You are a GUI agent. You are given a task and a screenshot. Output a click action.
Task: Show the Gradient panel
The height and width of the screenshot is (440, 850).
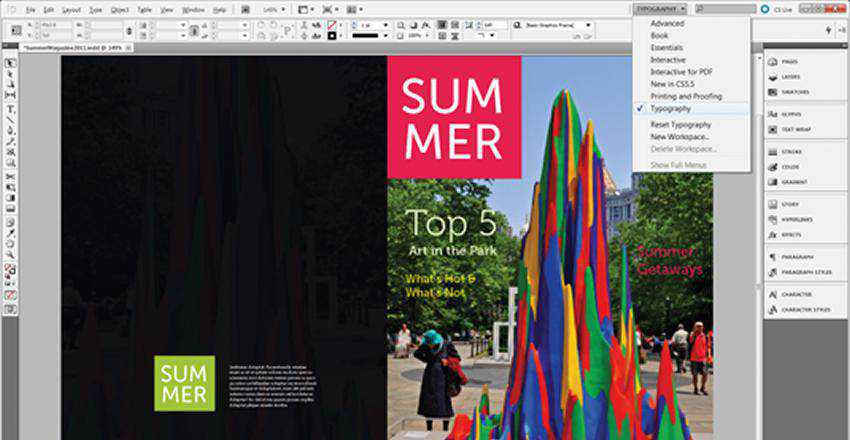pos(796,182)
